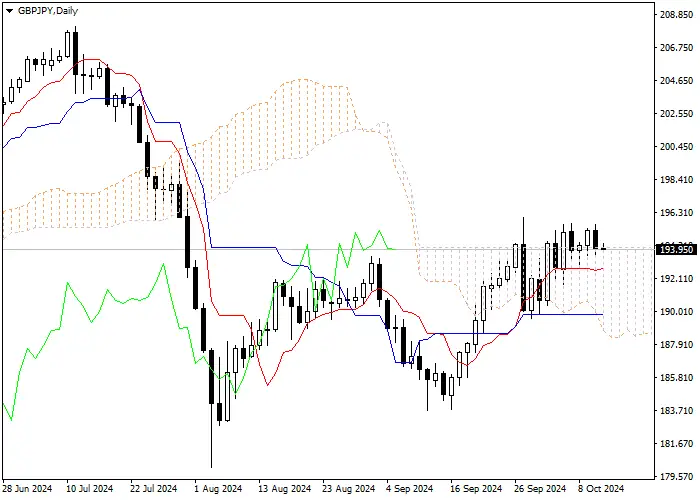Click the 187.910 price level
The height and width of the screenshot is (500, 700).
coord(676,345)
